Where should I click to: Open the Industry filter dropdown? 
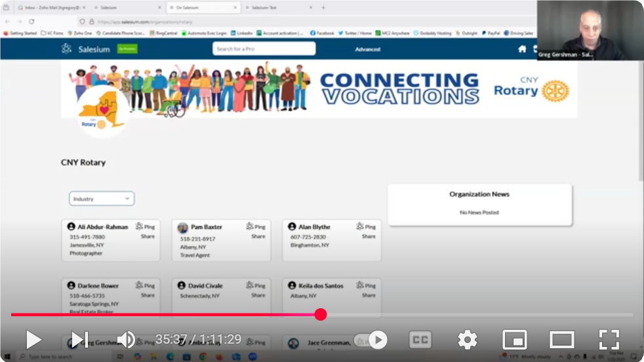pos(102,199)
